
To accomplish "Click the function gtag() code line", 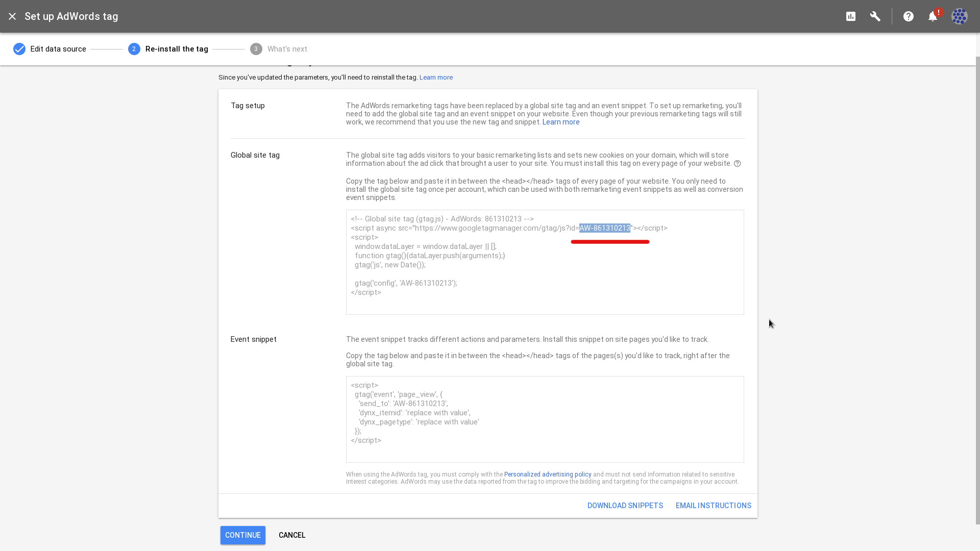I will (x=430, y=256).
